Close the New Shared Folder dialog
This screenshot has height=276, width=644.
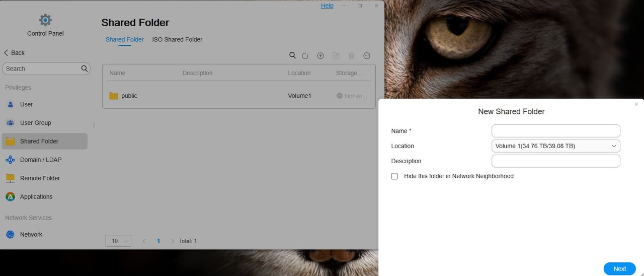(x=636, y=104)
